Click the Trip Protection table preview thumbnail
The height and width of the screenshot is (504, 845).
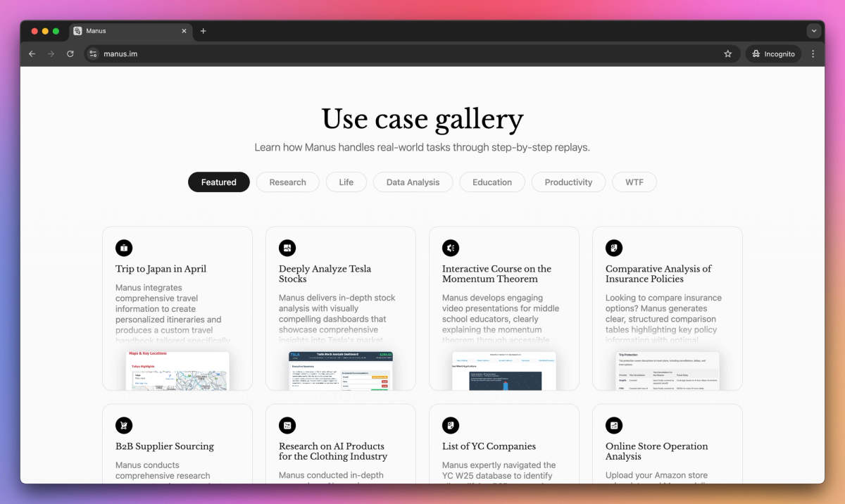pyautogui.click(x=668, y=371)
